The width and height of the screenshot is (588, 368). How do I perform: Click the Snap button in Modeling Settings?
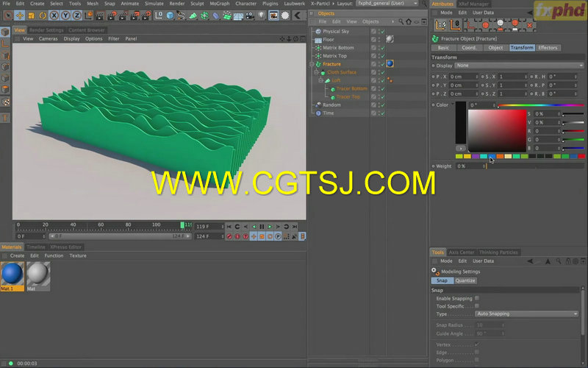point(442,280)
